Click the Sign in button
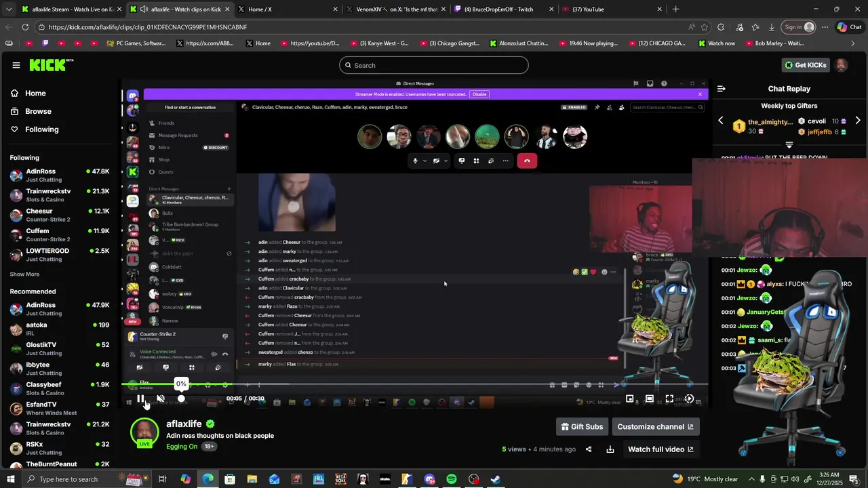This screenshot has height=488, width=868. pyautogui.click(x=799, y=27)
